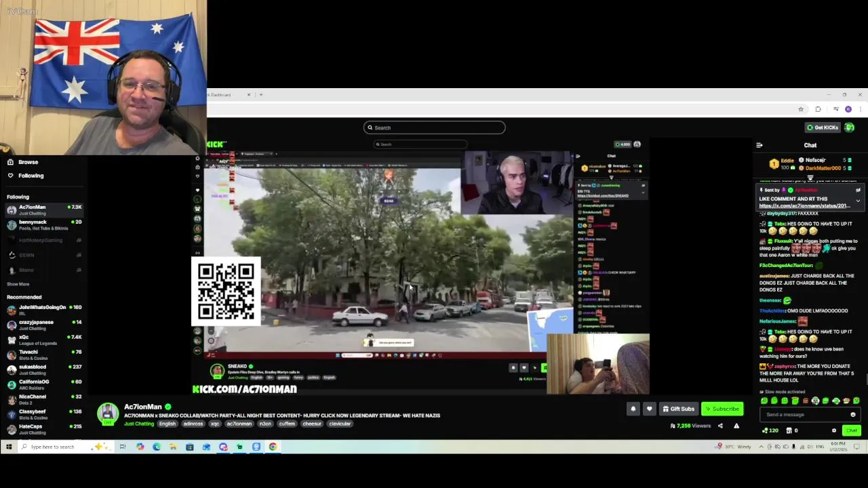868x488 pixels.
Task: Open sukasblood recommended channel
Action: click(43, 370)
